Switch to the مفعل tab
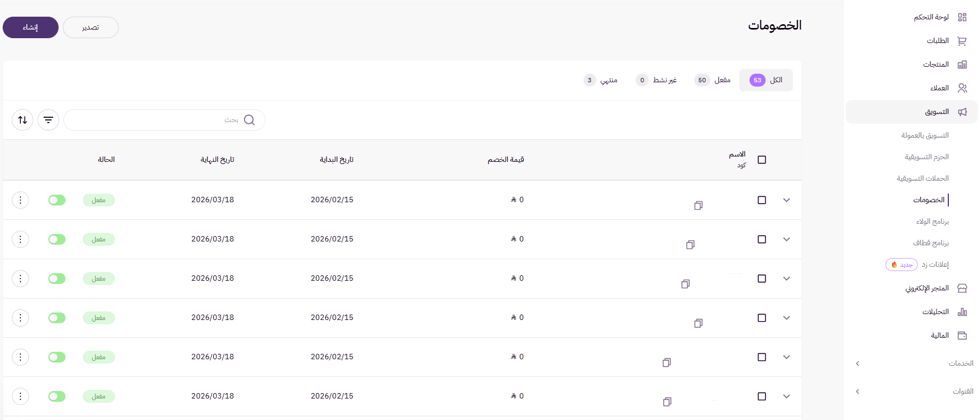 pyautogui.click(x=712, y=80)
